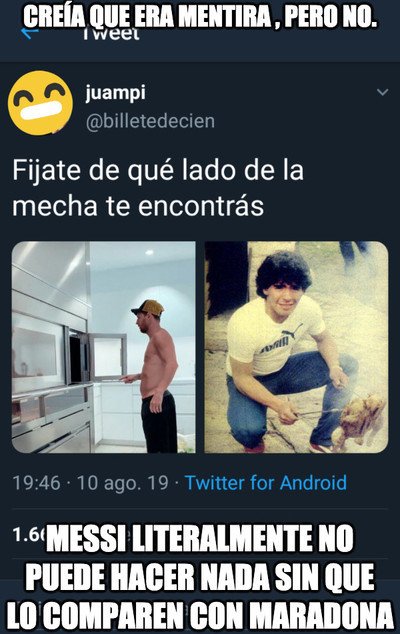Select the 10 ago. 19 date
Screen dimensions: 400x634
pyautogui.click(x=123, y=483)
